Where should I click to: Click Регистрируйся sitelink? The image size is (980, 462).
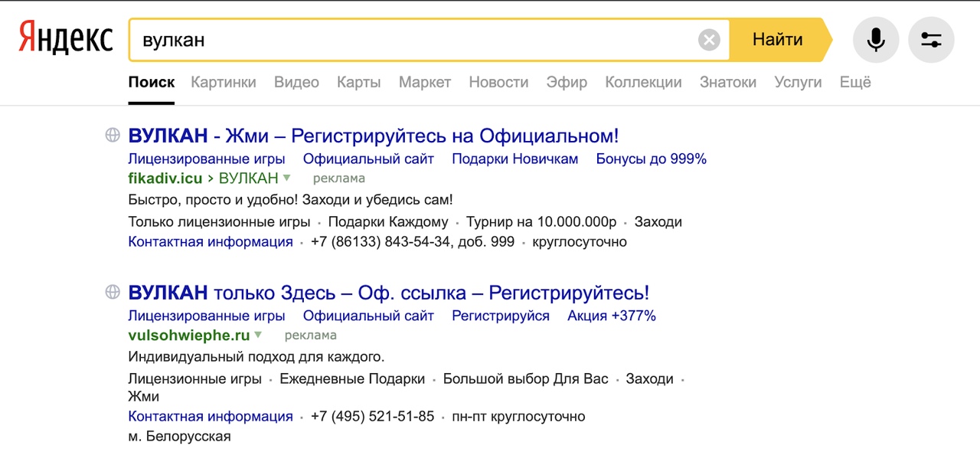(x=501, y=316)
